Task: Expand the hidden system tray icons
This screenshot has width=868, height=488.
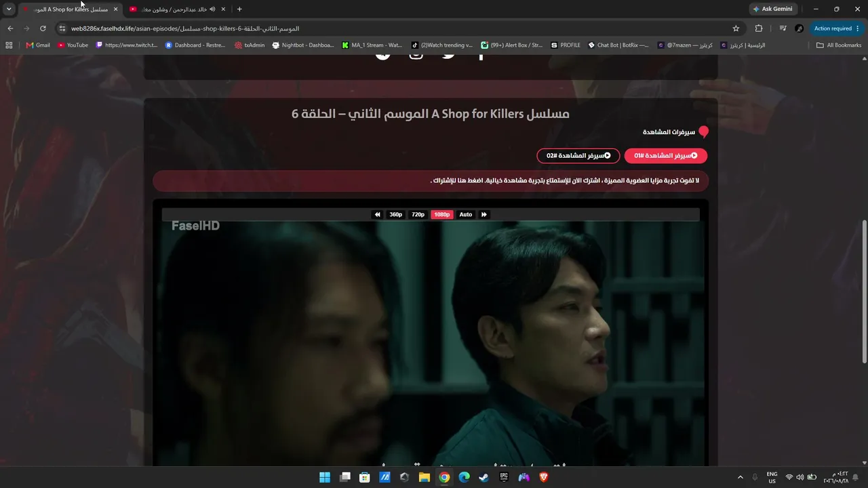Action: (x=740, y=477)
